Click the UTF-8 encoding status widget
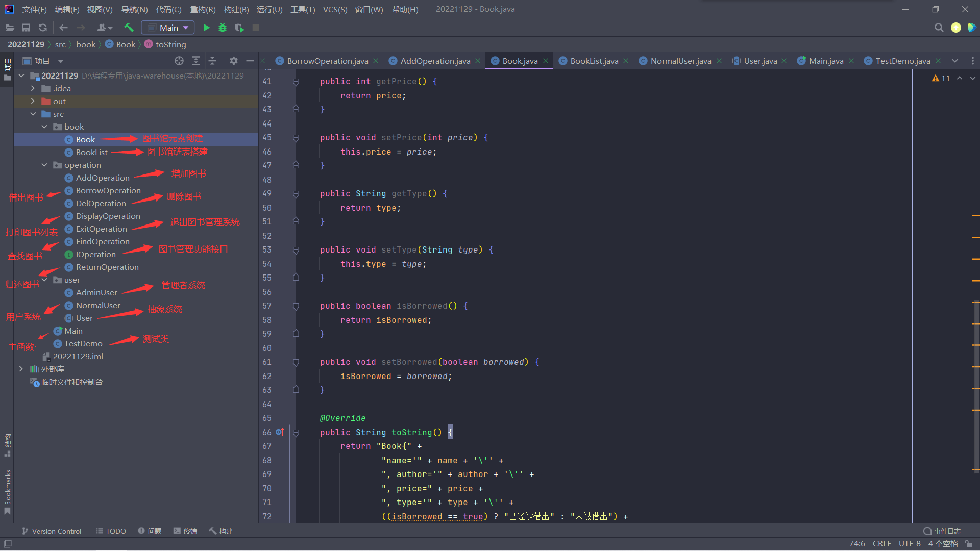 910,543
